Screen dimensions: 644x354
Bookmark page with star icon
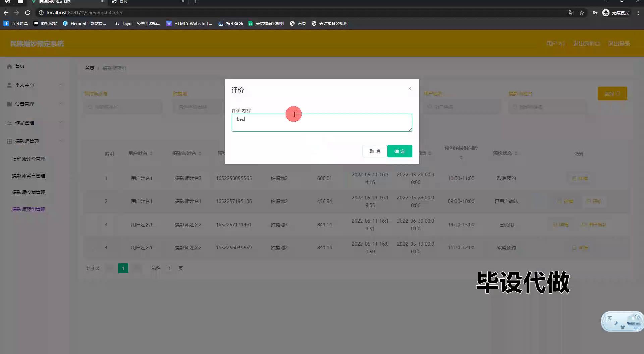coord(582,13)
